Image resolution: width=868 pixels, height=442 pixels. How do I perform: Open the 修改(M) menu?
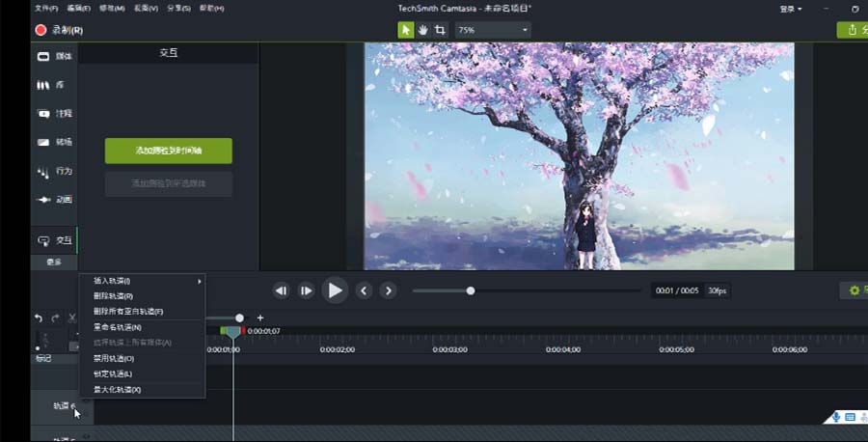click(x=112, y=9)
